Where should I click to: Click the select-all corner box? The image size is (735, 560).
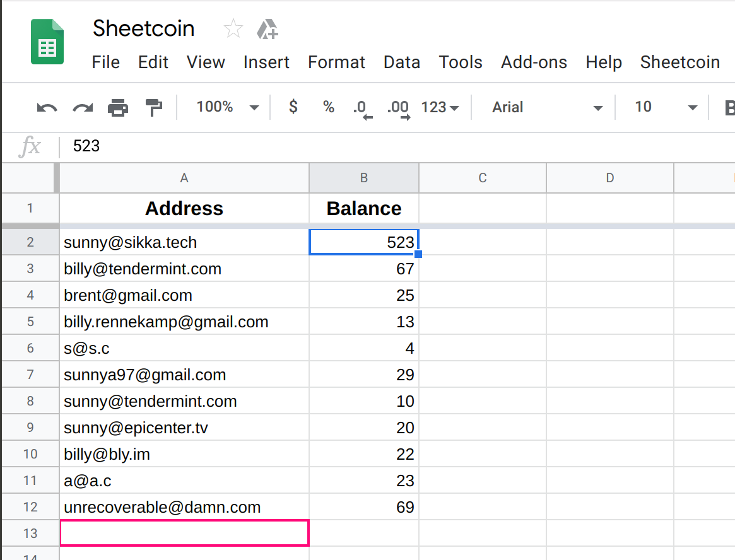point(30,178)
